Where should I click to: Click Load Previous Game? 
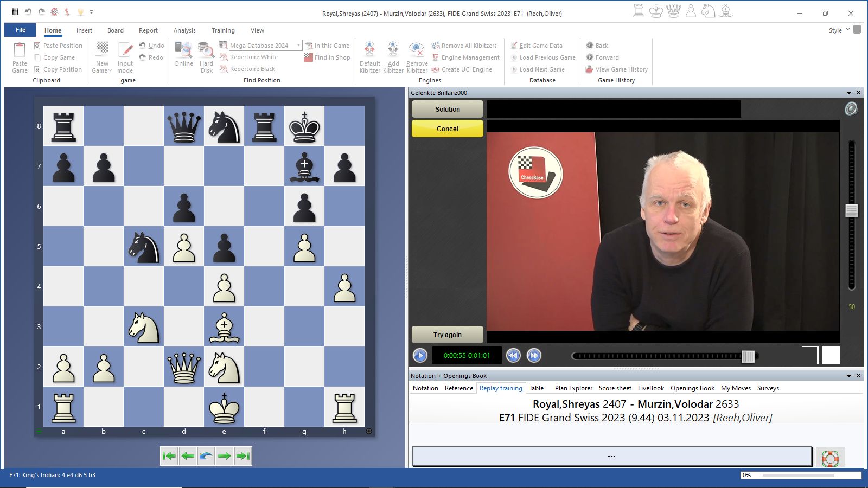tap(543, 57)
